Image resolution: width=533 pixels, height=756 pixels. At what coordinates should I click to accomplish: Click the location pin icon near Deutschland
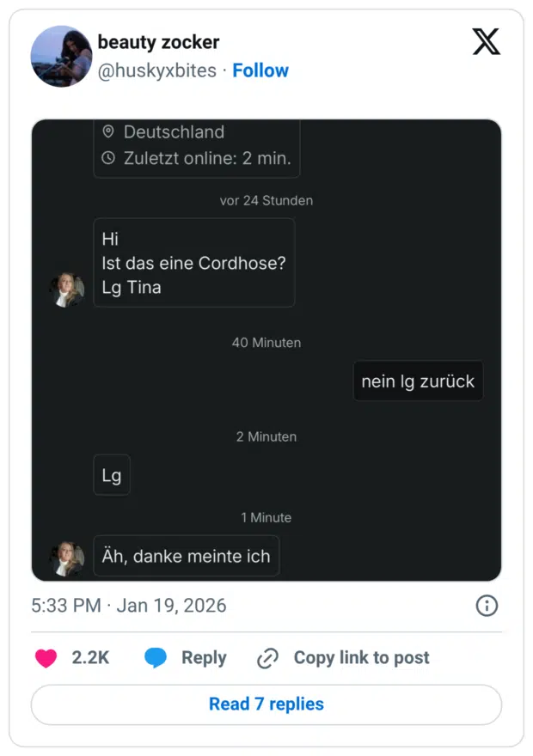pyautogui.click(x=108, y=131)
